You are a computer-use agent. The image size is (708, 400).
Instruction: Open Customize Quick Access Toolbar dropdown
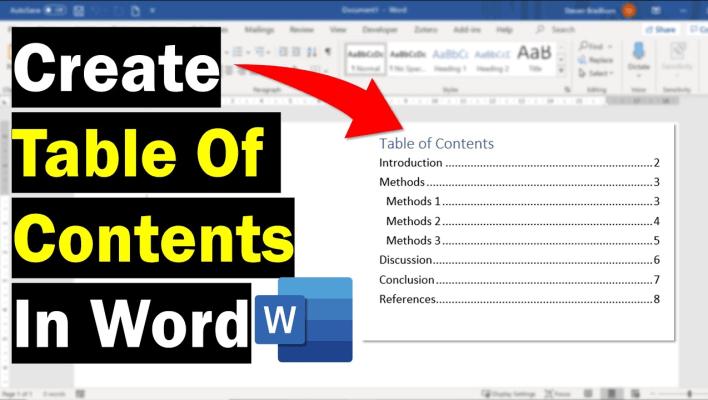point(153,10)
